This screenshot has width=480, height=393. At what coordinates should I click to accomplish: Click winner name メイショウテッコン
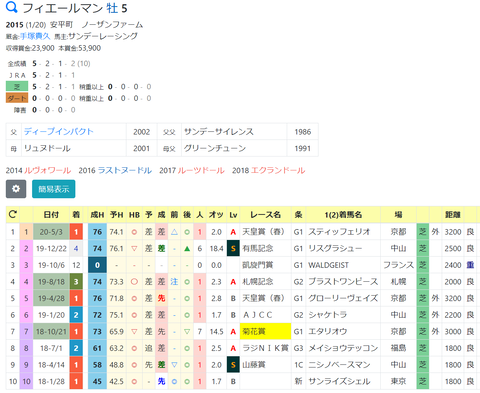[x=343, y=348]
